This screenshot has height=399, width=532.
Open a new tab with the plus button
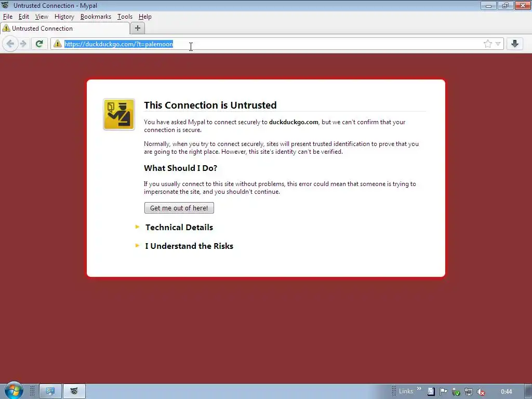pyautogui.click(x=137, y=28)
